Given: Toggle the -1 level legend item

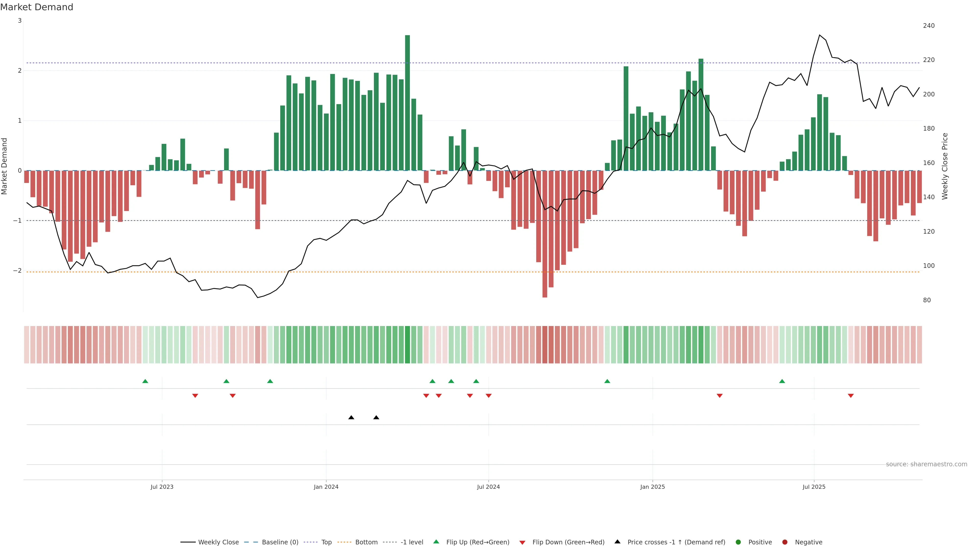Looking at the screenshot, I should (x=412, y=542).
